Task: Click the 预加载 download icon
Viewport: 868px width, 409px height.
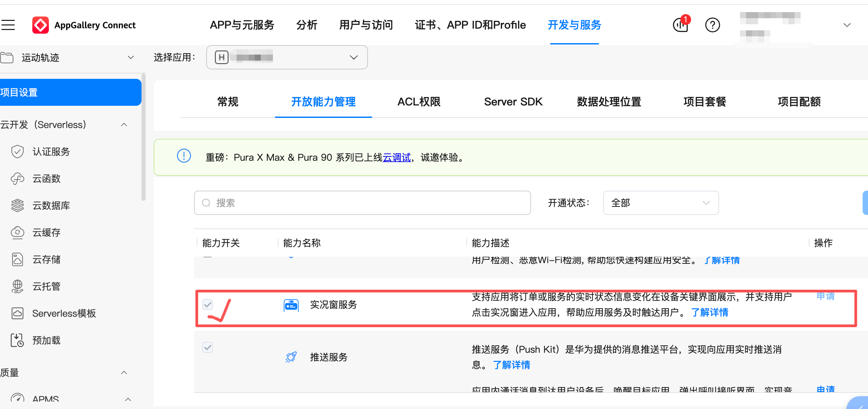Action: pos(17,340)
